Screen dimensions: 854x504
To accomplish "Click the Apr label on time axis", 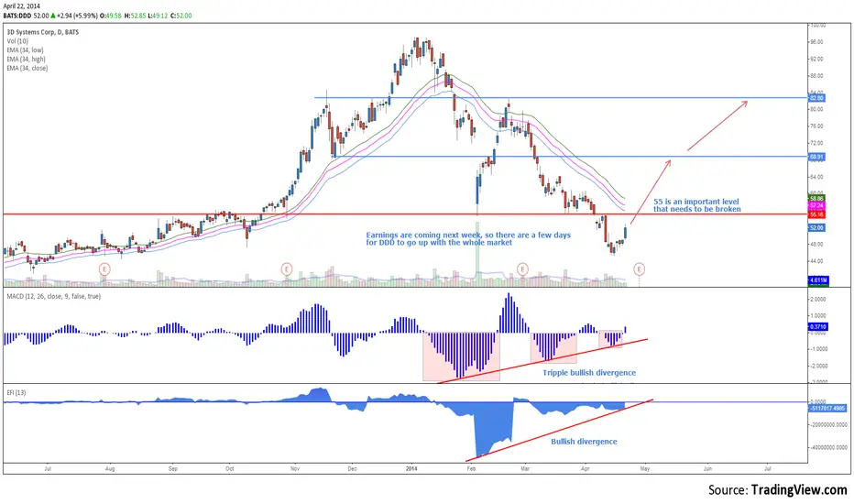I will point(586,468).
